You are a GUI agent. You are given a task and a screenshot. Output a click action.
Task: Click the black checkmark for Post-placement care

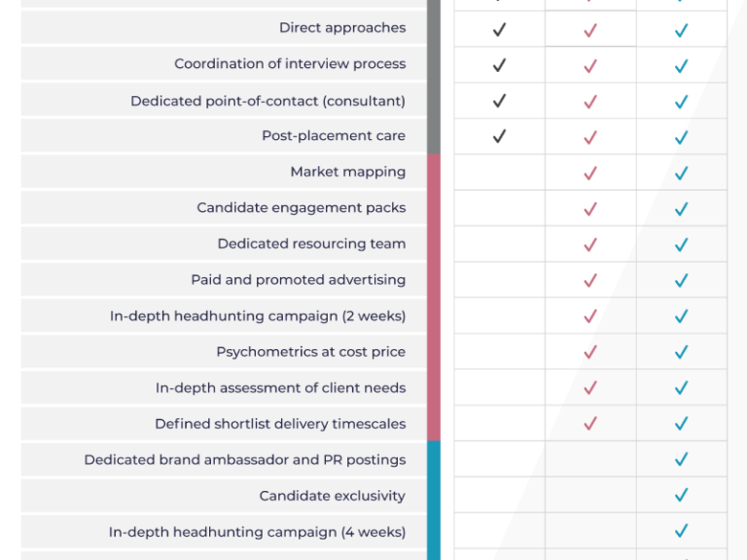tap(499, 137)
